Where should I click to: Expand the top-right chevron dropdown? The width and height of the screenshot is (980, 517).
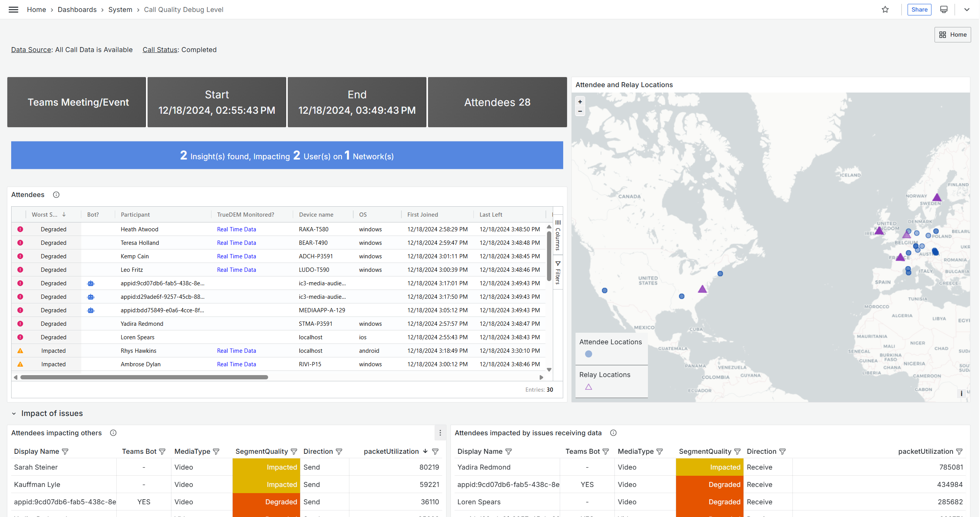point(967,10)
